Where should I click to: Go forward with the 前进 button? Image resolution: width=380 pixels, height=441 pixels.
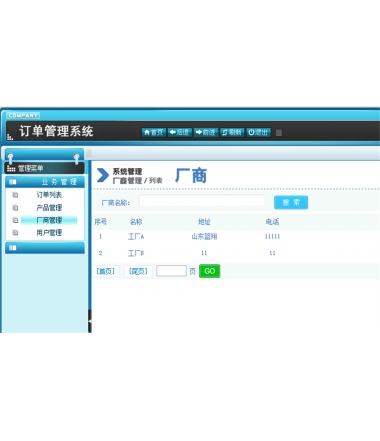(x=206, y=132)
